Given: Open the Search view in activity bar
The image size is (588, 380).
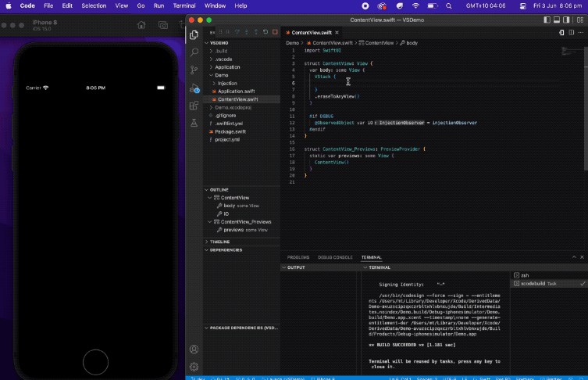Looking at the screenshot, I should pos(194,52).
